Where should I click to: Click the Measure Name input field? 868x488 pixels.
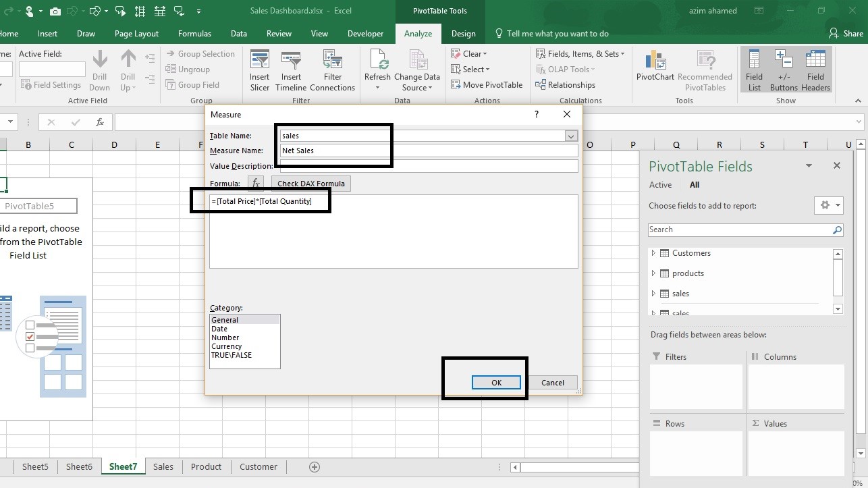click(429, 151)
